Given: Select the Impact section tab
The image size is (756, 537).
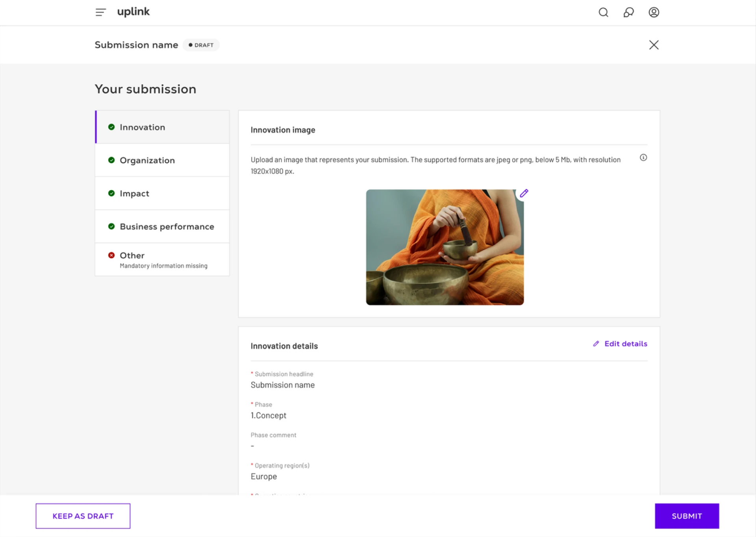Looking at the screenshot, I should [162, 193].
